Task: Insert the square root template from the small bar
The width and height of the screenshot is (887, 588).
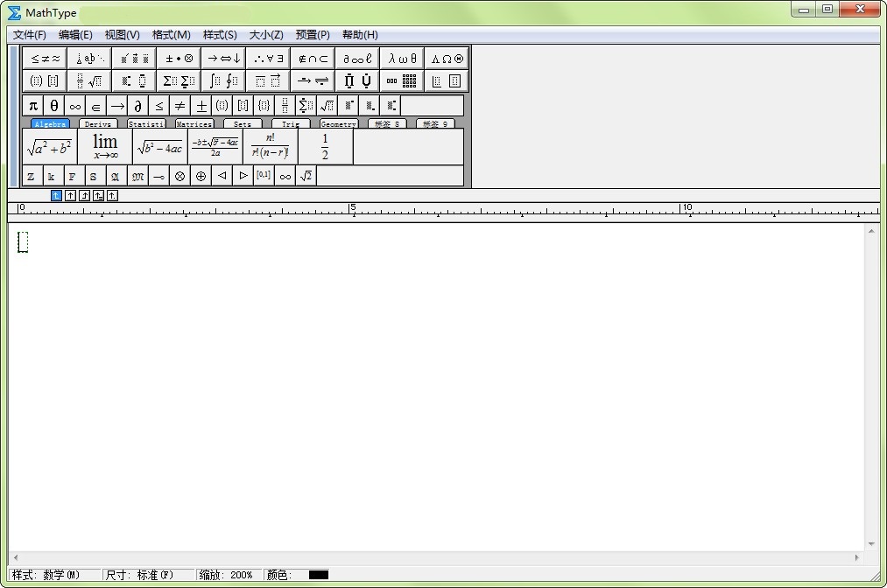Action: point(327,106)
